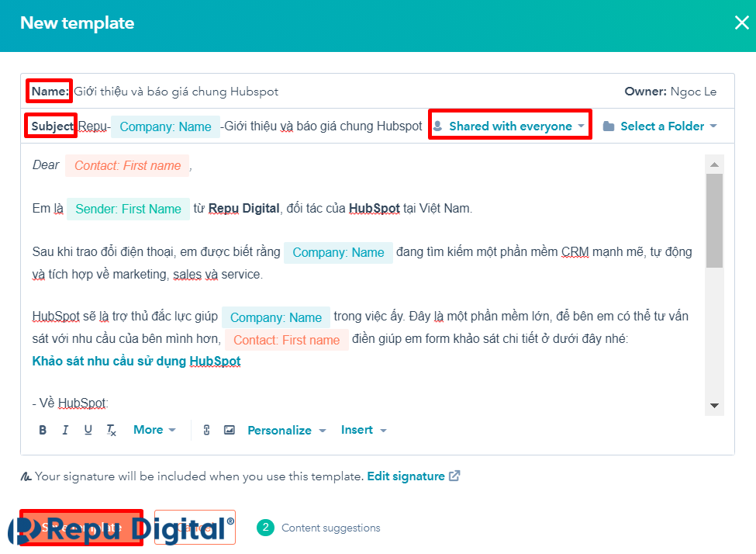Screen dimensions: 756x554
Task: Open the Shared with everyone dropdown
Action: click(x=509, y=126)
